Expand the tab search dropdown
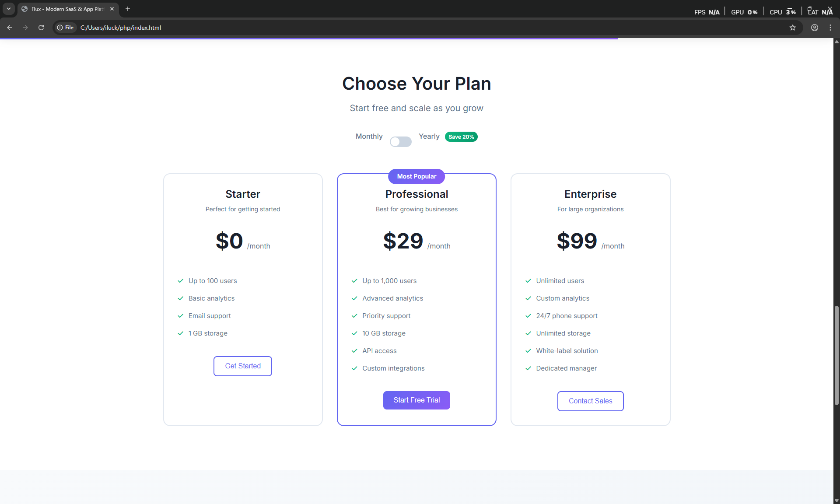The width and height of the screenshot is (840, 504). 9,9
